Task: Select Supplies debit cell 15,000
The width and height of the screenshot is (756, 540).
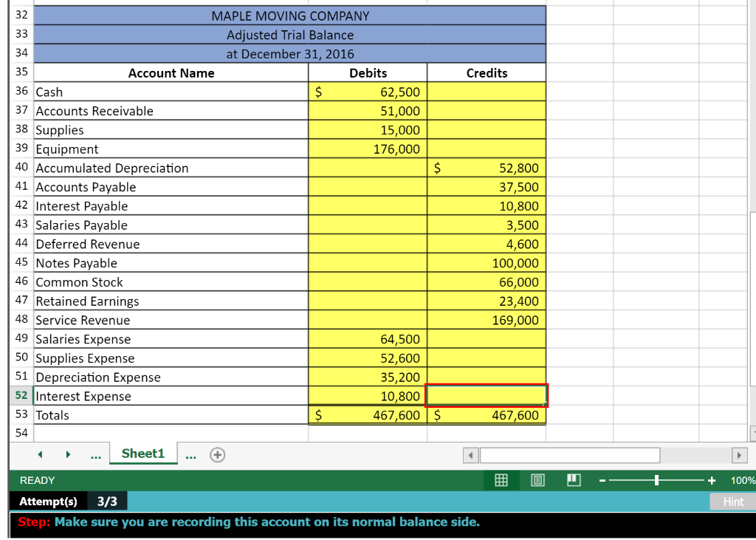Action: (x=368, y=130)
